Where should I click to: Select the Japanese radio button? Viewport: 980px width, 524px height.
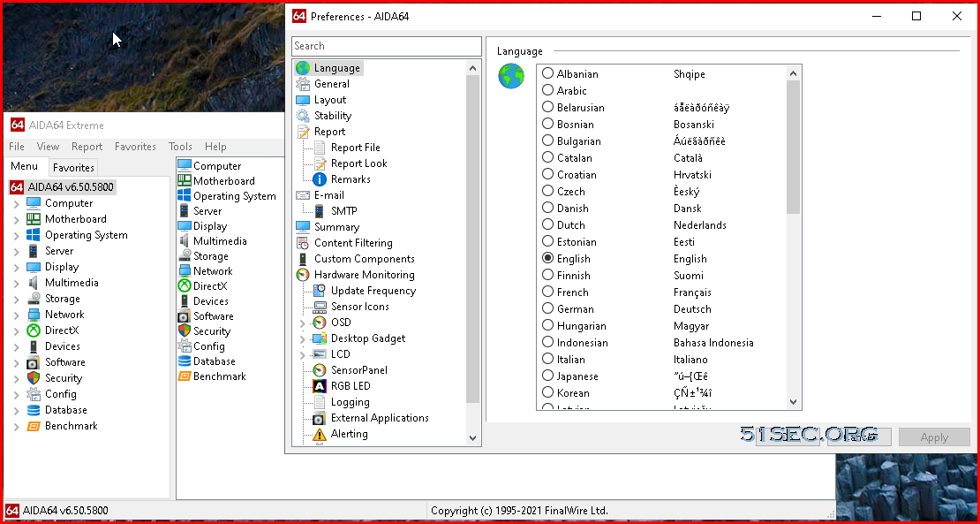[547, 376]
